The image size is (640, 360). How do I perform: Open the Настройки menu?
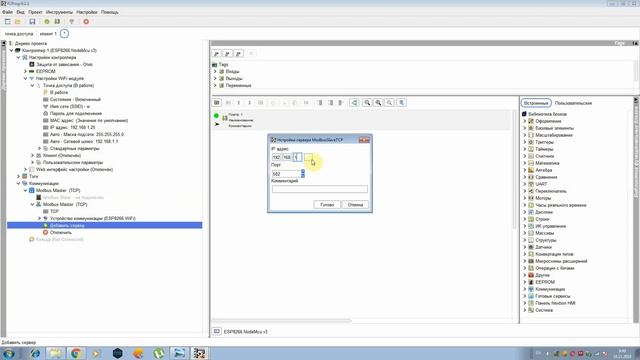click(87, 12)
